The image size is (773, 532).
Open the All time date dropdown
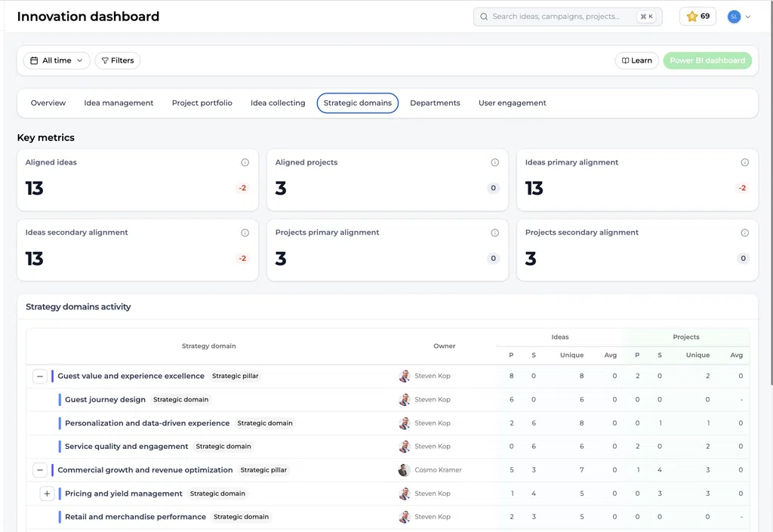[x=57, y=60]
